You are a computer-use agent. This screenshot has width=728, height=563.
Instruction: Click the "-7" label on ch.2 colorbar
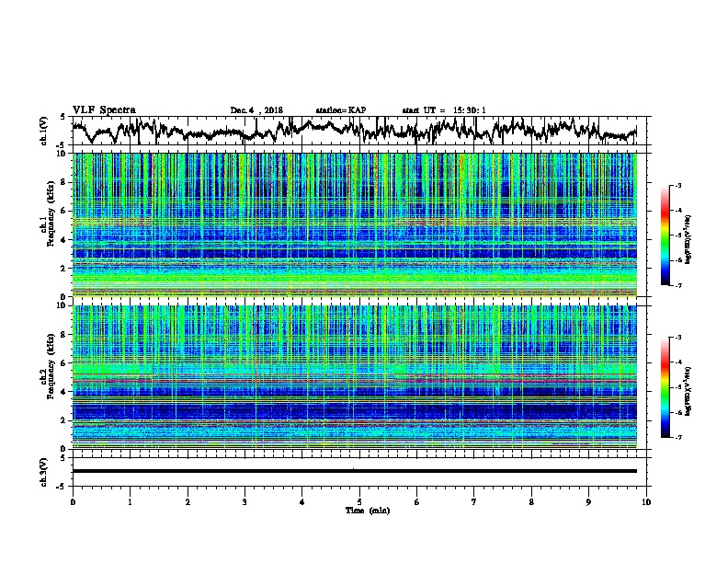click(678, 438)
